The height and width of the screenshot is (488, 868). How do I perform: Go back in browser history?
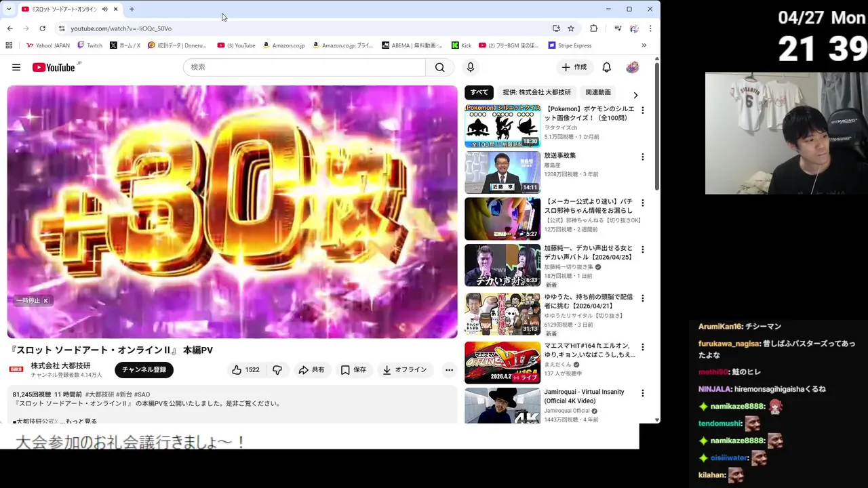pos(9,28)
